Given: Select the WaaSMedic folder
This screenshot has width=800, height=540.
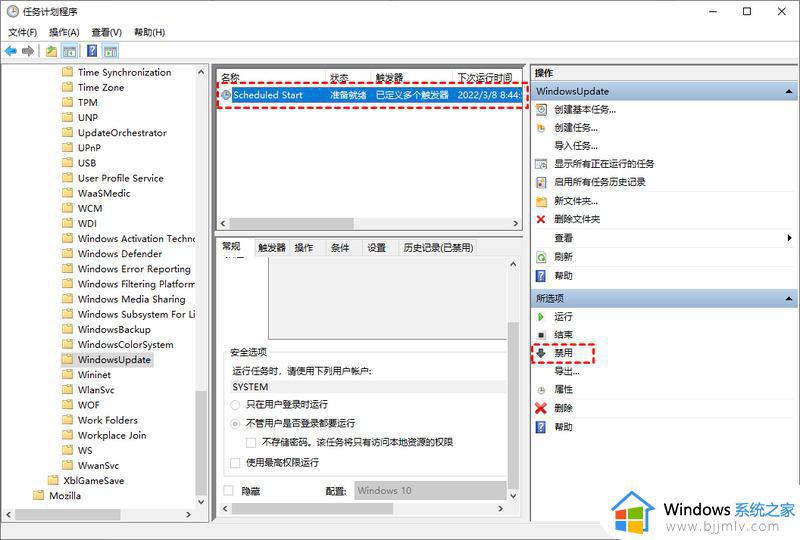Looking at the screenshot, I should (104, 193).
